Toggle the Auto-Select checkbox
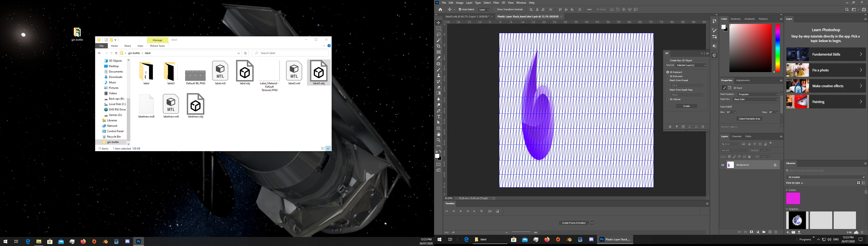868x246 pixels. coord(460,9)
